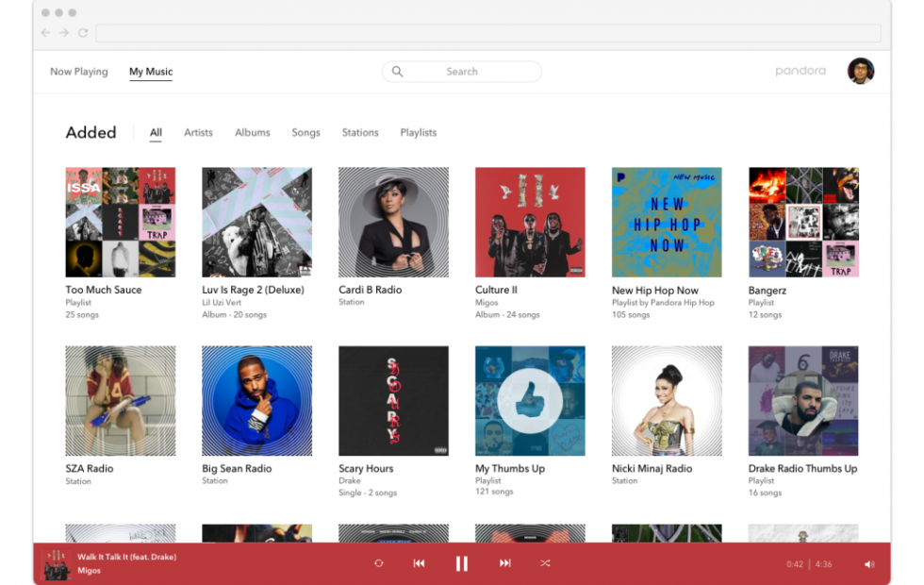This screenshot has height=585, width=924.
Task: Switch to the Now Playing tab
Action: [79, 72]
